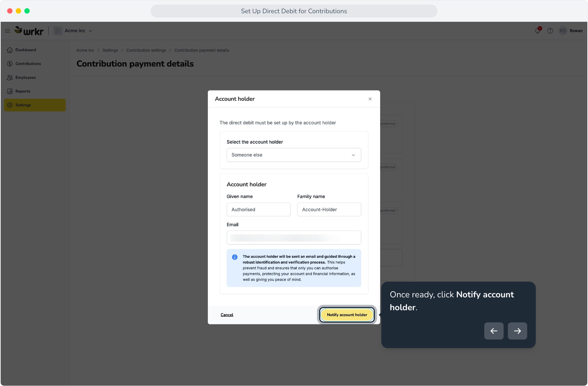This screenshot has width=588, height=386.
Task: Click the Account holder section heading
Action: tap(246, 184)
